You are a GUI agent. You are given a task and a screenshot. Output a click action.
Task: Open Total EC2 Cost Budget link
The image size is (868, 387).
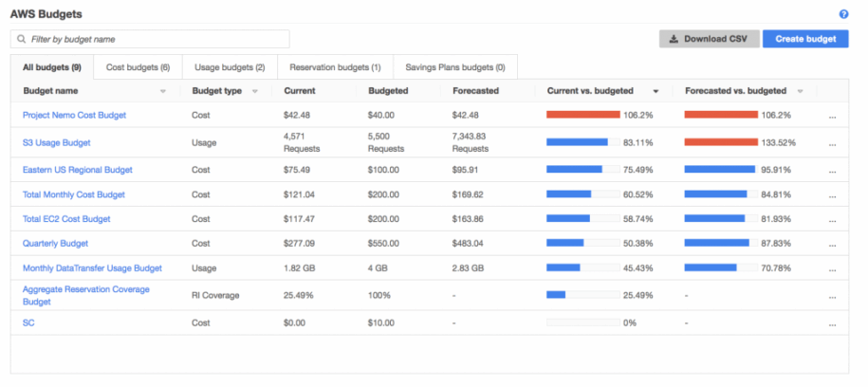pos(66,219)
